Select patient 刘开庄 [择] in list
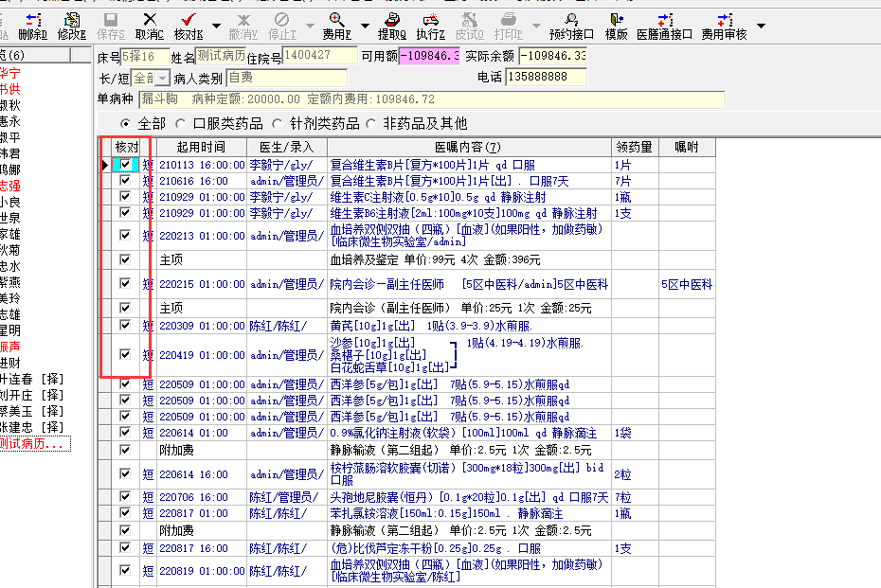Screen dimensions: 881x588 (x=32, y=395)
